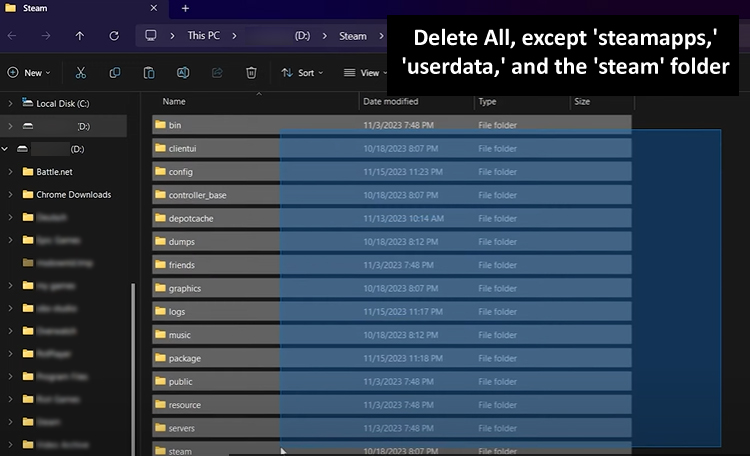Image resolution: width=750 pixels, height=456 pixels.
Task: Select the music folder
Action: point(392,335)
